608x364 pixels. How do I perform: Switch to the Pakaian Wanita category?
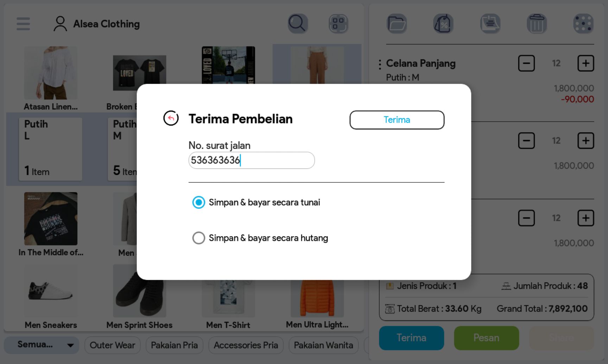tap(323, 345)
